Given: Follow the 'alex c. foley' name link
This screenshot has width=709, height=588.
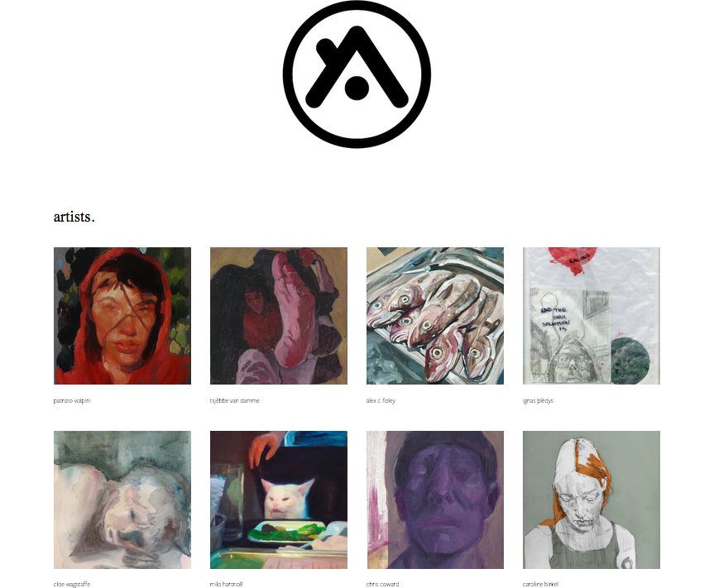Looking at the screenshot, I should point(381,400).
